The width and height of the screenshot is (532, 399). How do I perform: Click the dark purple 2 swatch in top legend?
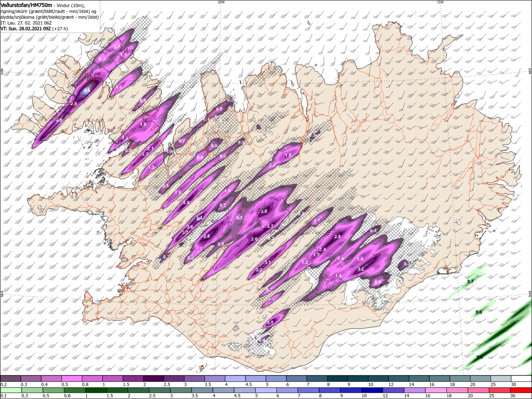(x=153, y=379)
